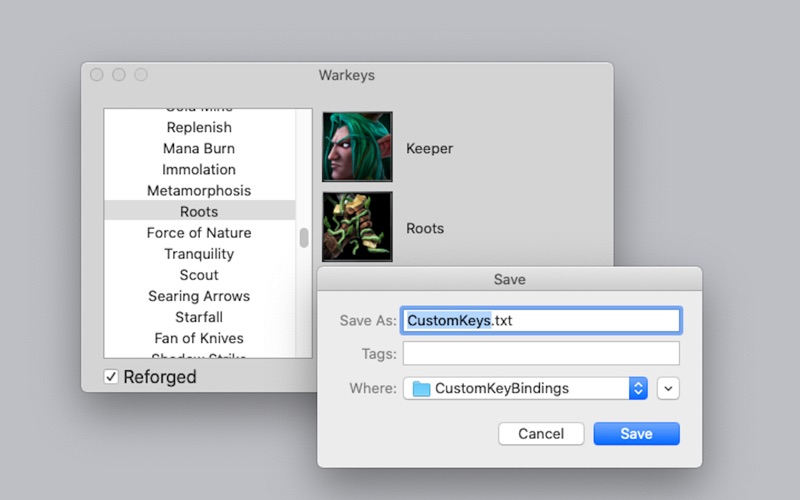Click the Roots label beside the icon

click(424, 228)
